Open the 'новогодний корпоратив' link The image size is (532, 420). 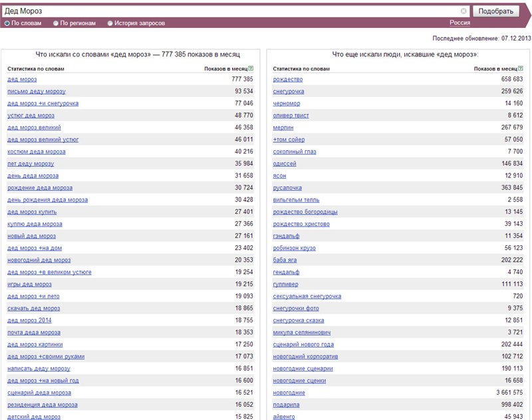(x=305, y=357)
